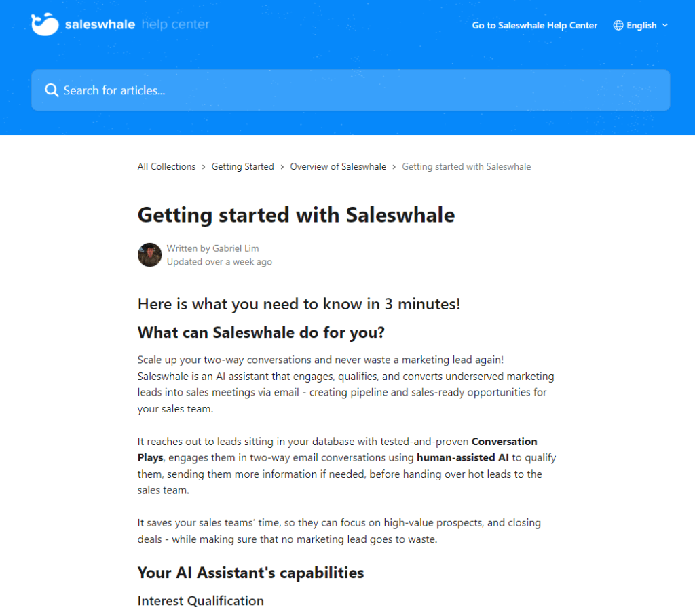
Task: Click the globe language icon
Action: pyautogui.click(x=618, y=25)
